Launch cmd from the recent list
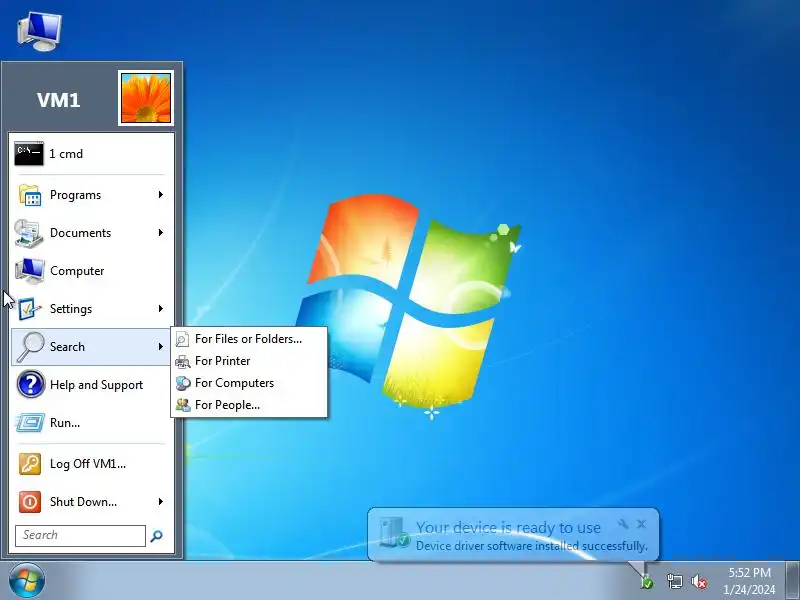 pos(91,154)
